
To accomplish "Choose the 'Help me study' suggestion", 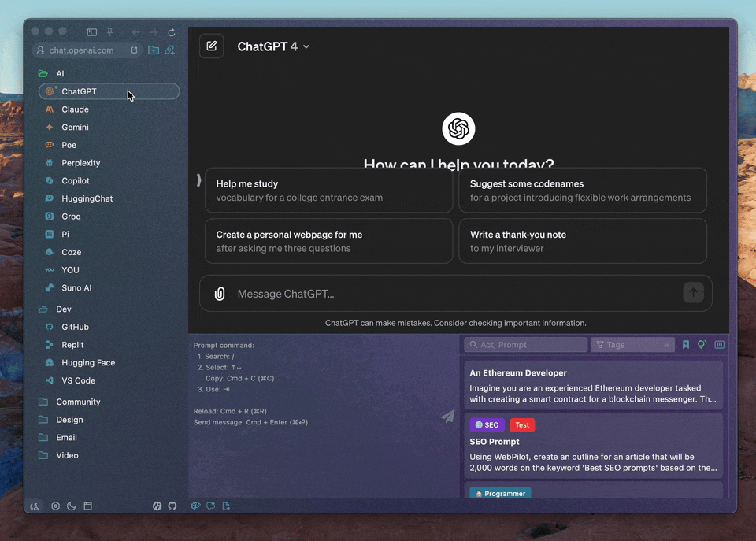I will point(329,191).
